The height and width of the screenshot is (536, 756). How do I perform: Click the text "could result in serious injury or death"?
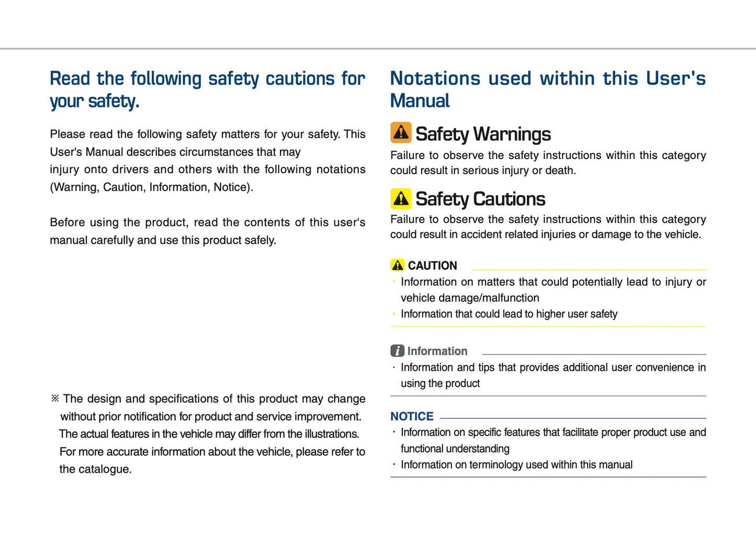[483, 170]
